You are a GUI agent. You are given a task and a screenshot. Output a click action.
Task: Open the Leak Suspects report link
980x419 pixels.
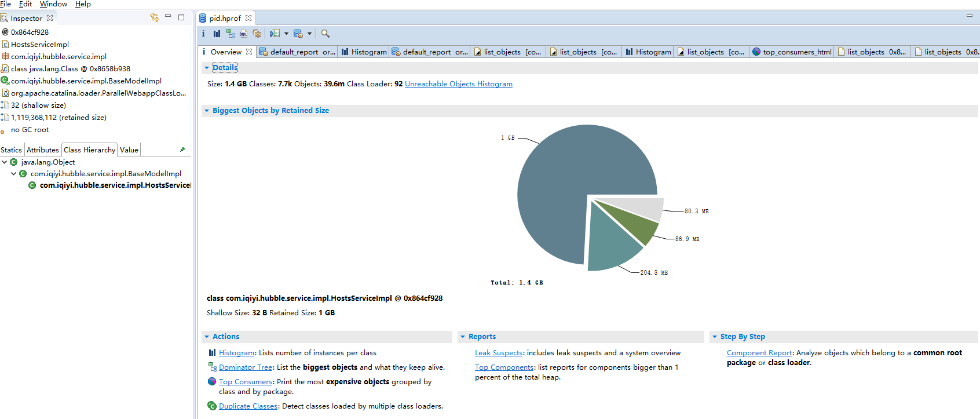499,353
